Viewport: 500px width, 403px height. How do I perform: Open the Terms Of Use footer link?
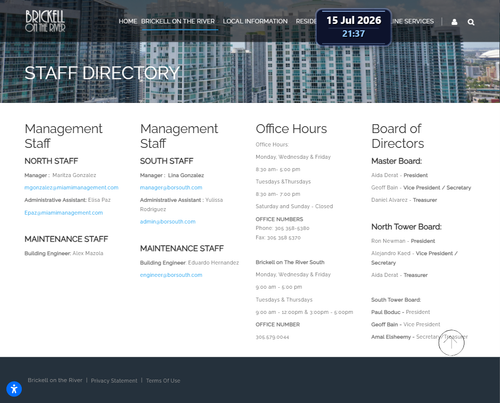tap(163, 381)
